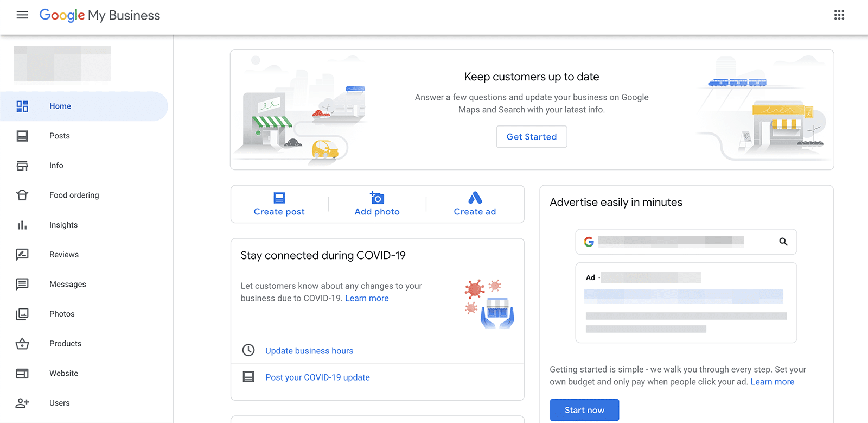The height and width of the screenshot is (423, 868).
Task: Click the Insights bar chart icon
Action: [22, 225]
